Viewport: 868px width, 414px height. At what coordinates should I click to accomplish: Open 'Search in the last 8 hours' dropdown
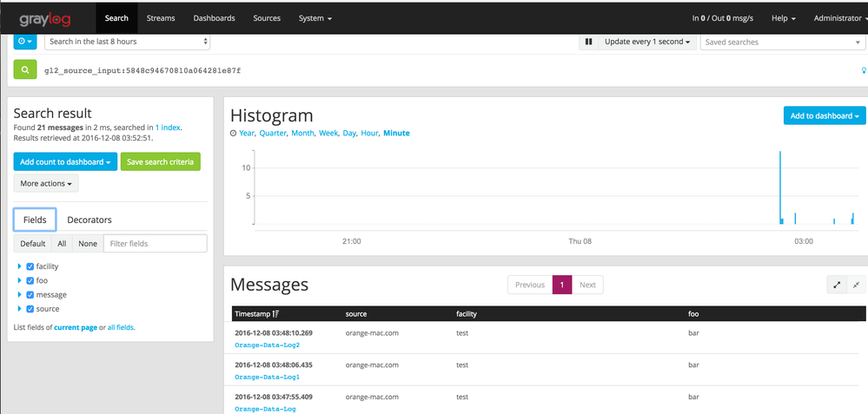(127, 42)
